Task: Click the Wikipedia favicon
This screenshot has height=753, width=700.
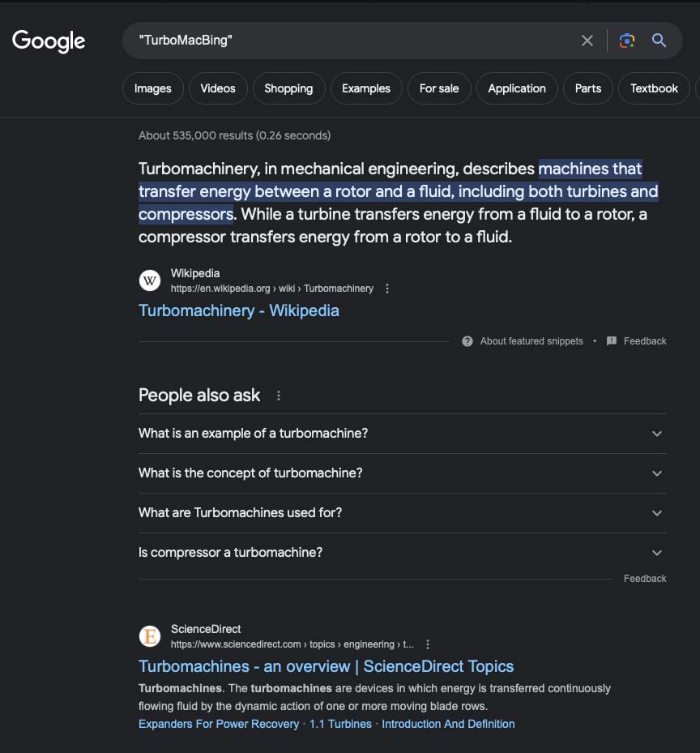Action: (150, 280)
